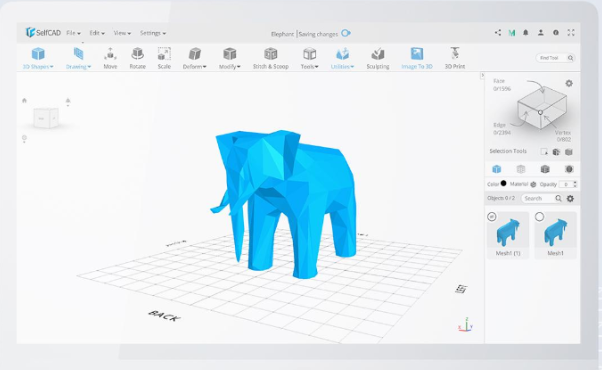Click the view orientation cube
Image resolution: width=602 pixels, height=370 pixels.
[46, 117]
